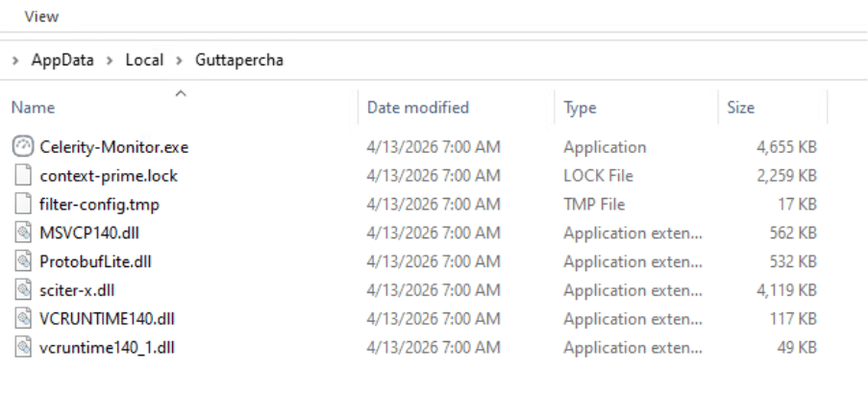Click the sciter-x.dll file icon
The height and width of the screenshot is (395, 868).
[x=23, y=290]
